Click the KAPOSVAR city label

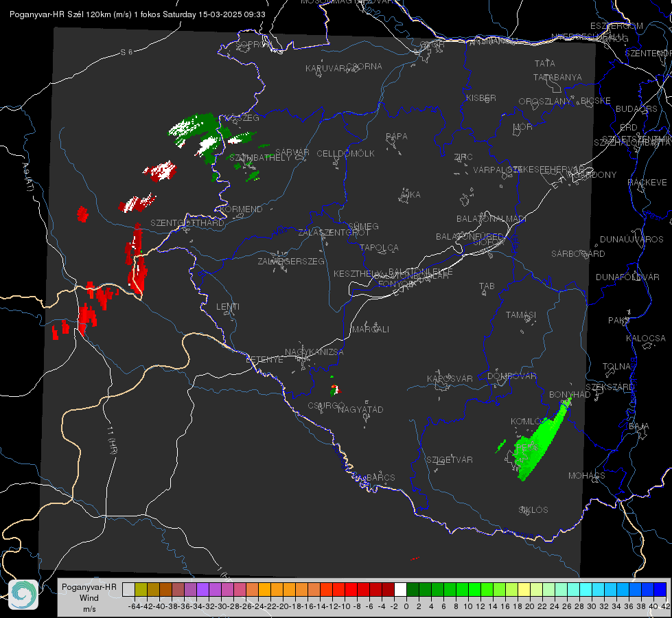point(450,378)
